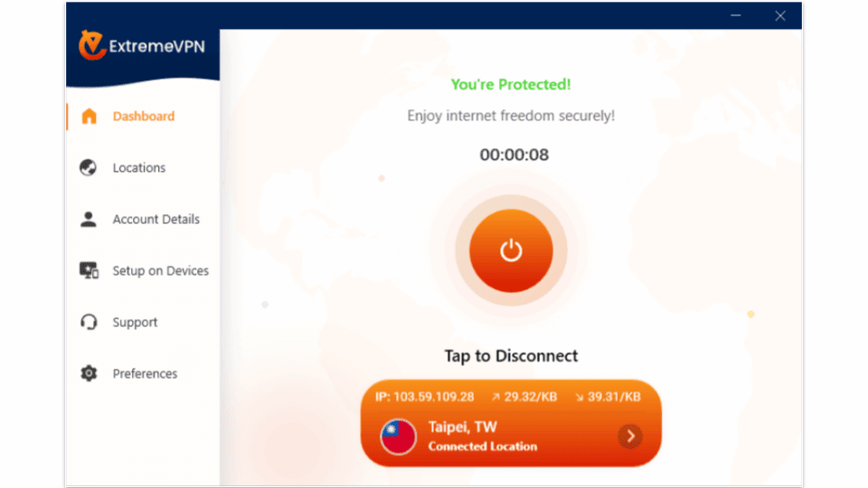
Task: Click the Taiwan flag icon
Action: click(398, 436)
